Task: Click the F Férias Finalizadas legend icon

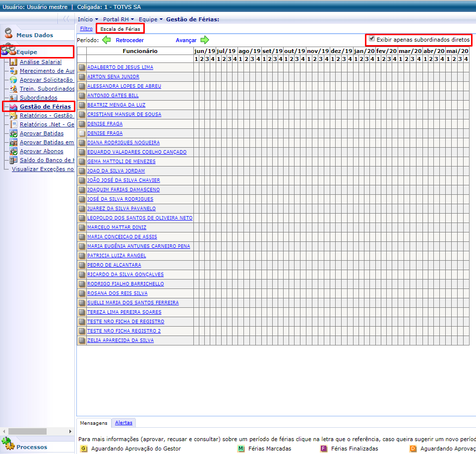Action: coord(324,449)
